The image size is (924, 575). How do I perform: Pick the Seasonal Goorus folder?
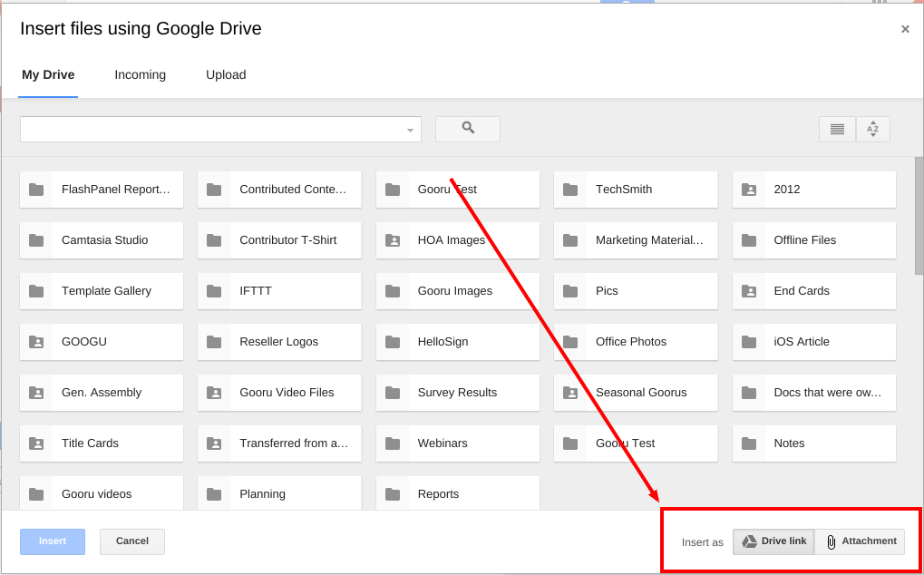coord(636,393)
